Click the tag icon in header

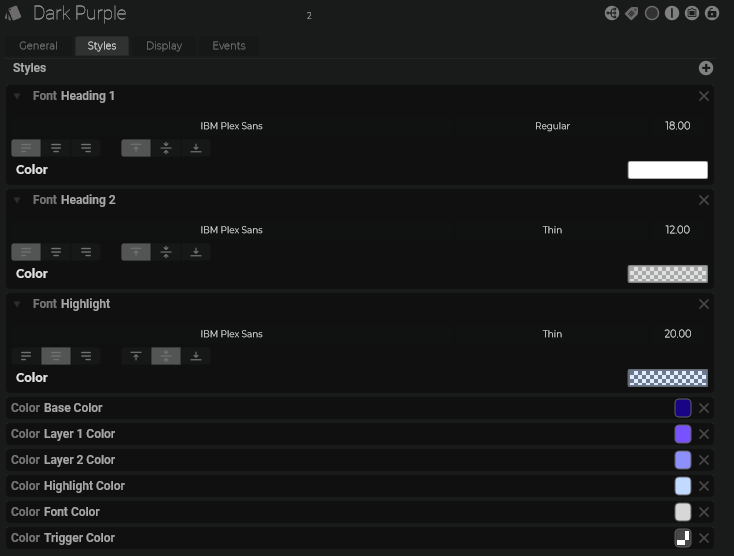pyautogui.click(x=632, y=13)
